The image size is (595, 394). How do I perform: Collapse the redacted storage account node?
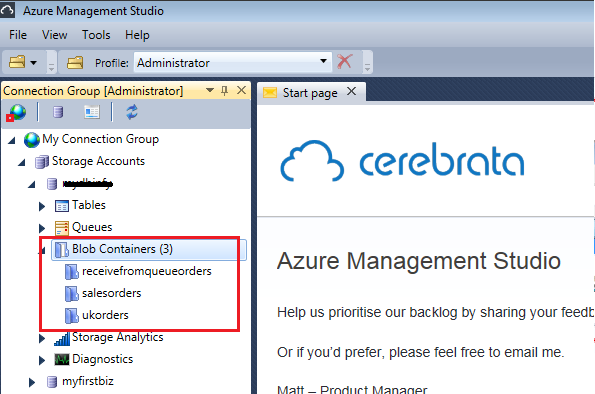(32, 185)
